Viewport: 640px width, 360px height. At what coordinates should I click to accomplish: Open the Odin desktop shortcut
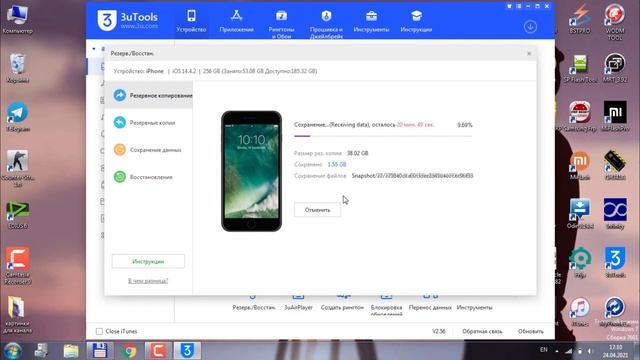(x=580, y=213)
